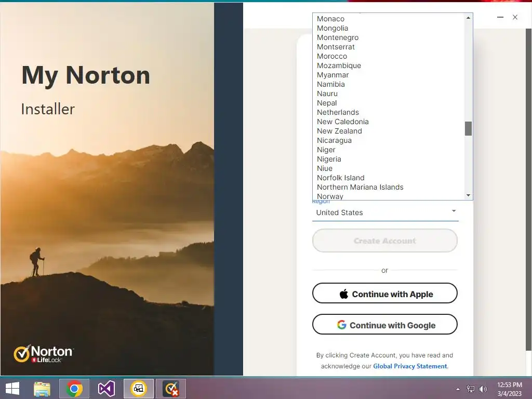Screen dimensions: 532x399
Task: Switch to Norton installer taskbar icon
Action: (x=139, y=389)
